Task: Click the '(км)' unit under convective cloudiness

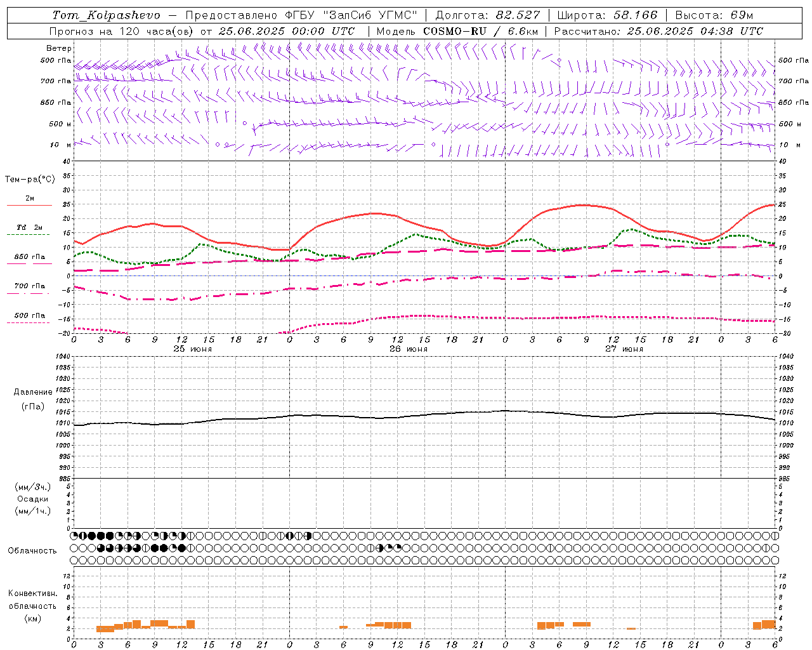Action: (33, 618)
